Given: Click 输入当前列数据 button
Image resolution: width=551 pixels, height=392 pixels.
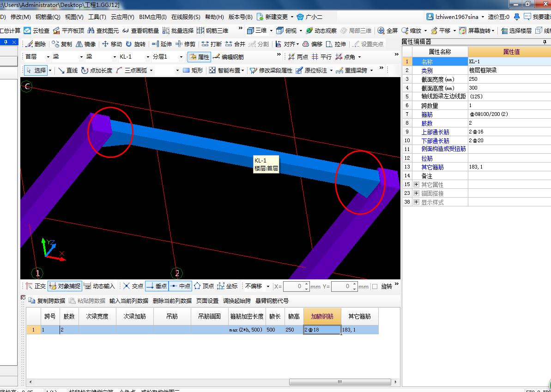Looking at the screenshot, I should coord(128,301).
